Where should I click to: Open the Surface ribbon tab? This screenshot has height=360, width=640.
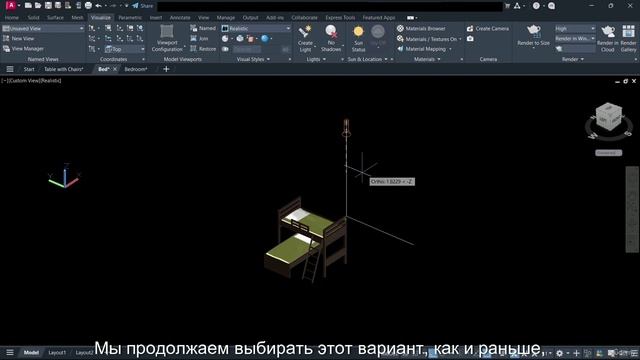(x=55, y=18)
